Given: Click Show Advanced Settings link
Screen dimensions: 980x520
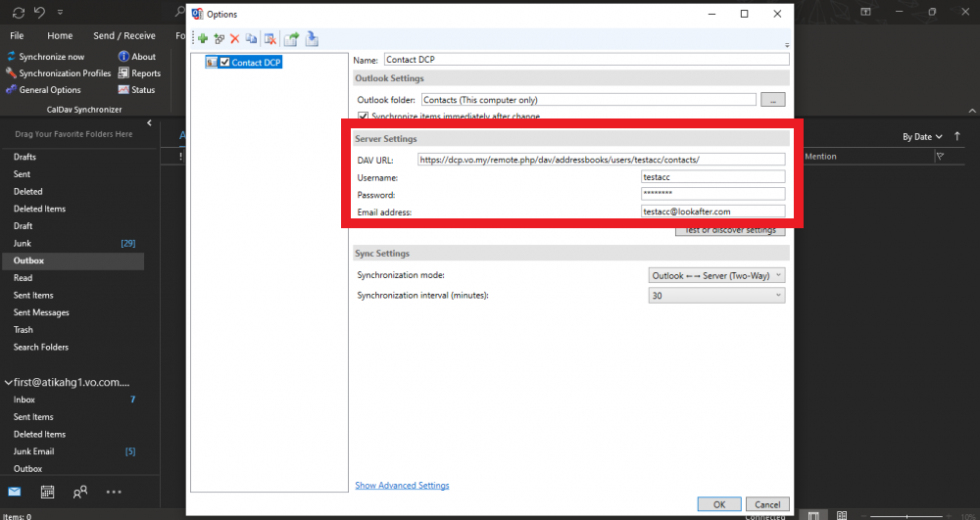Looking at the screenshot, I should [402, 486].
